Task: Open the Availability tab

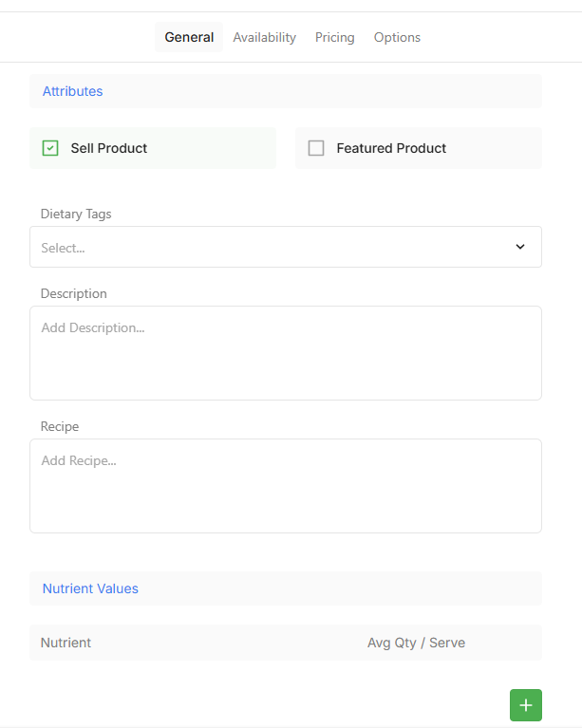Action: pyautogui.click(x=264, y=37)
